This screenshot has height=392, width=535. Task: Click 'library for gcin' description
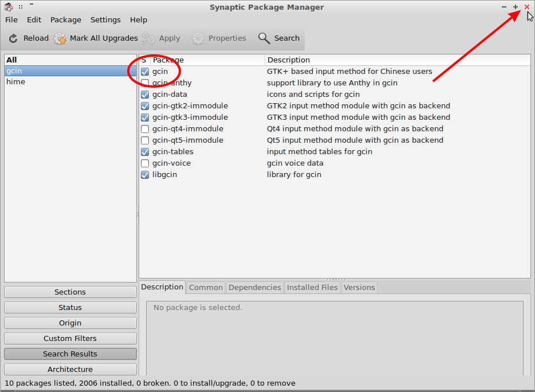coord(294,175)
